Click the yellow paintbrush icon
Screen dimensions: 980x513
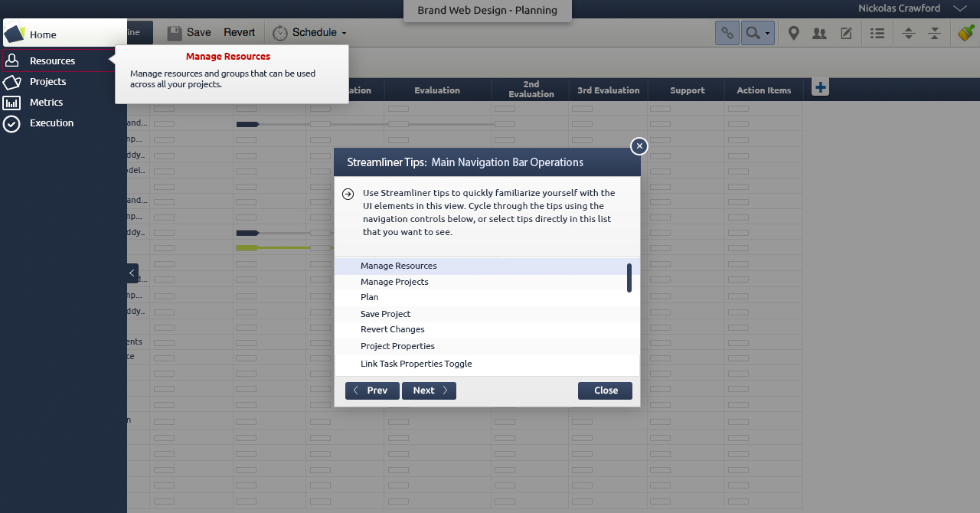[x=965, y=33]
